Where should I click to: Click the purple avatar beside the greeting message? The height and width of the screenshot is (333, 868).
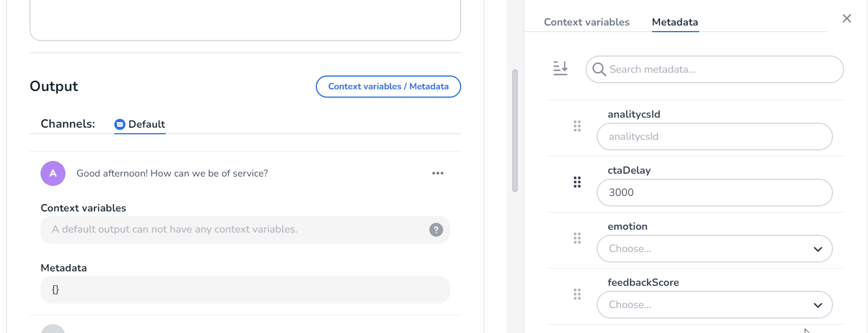pos(53,173)
